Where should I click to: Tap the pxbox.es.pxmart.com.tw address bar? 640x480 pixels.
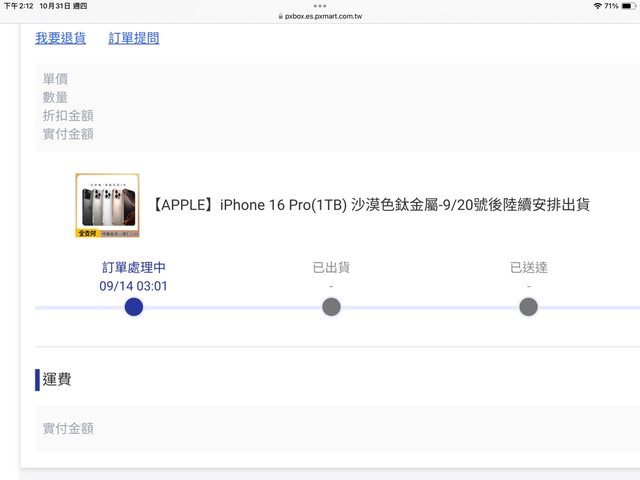pos(320,16)
